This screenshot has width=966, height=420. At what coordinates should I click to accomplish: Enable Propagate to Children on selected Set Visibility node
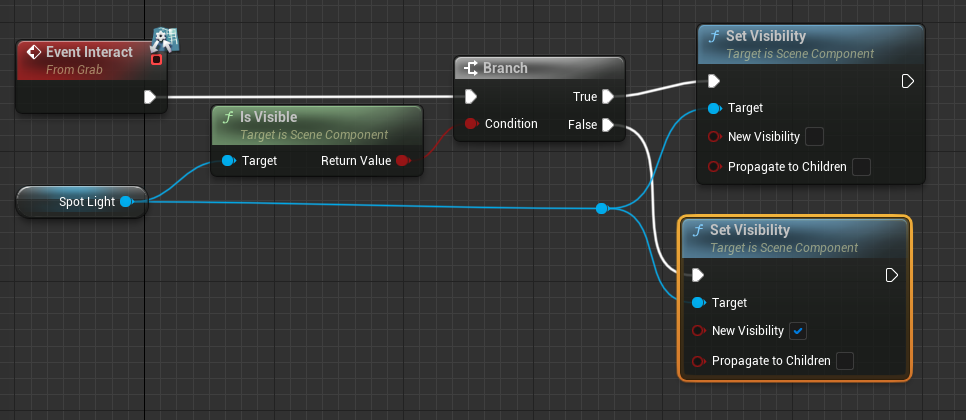[x=845, y=361]
